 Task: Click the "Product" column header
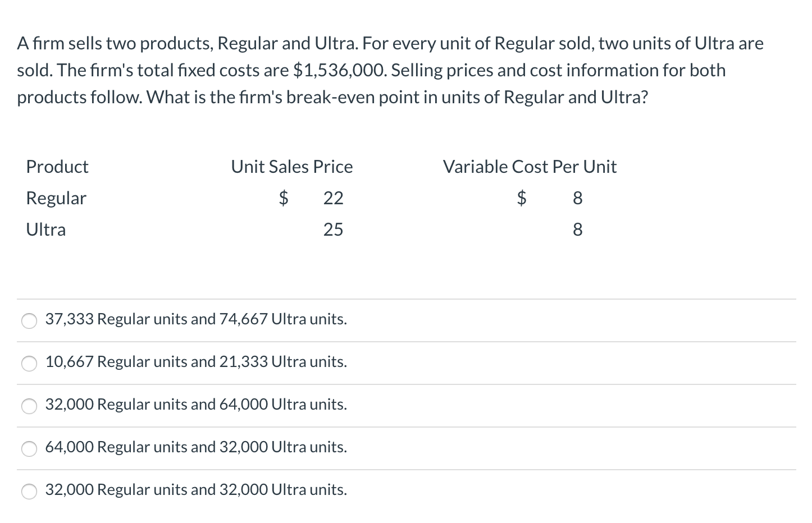[x=57, y=167]
